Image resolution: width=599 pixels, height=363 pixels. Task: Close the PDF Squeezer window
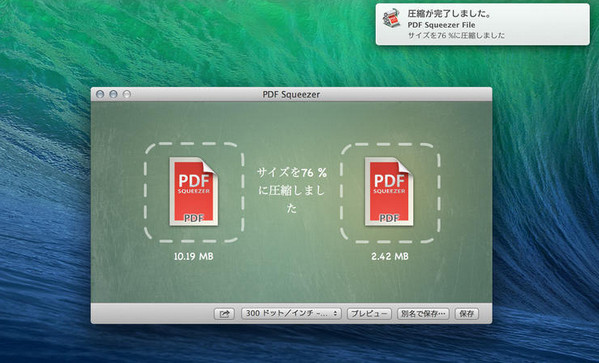(x=100, y=94)
